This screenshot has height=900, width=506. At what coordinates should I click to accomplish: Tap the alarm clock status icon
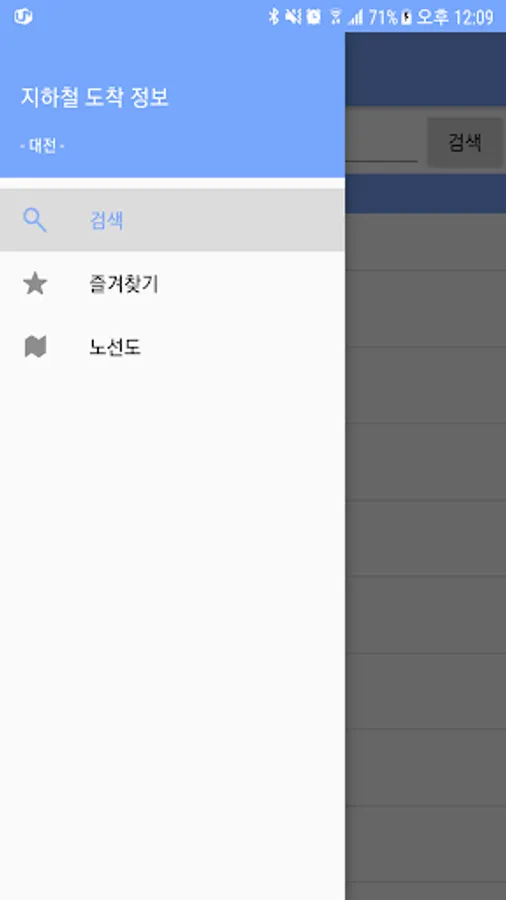[314, 17]
